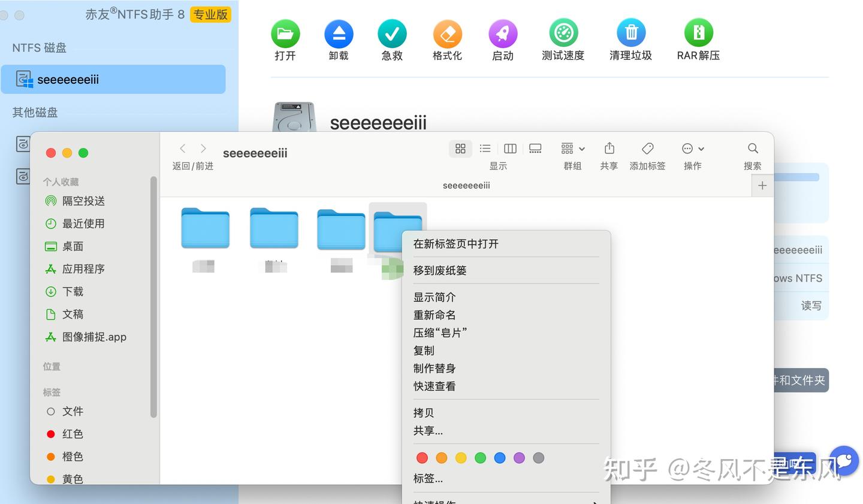863x504 pixels.
Task: Click the Finder 搜索 magnifier icon
Action: pos(753,148)
